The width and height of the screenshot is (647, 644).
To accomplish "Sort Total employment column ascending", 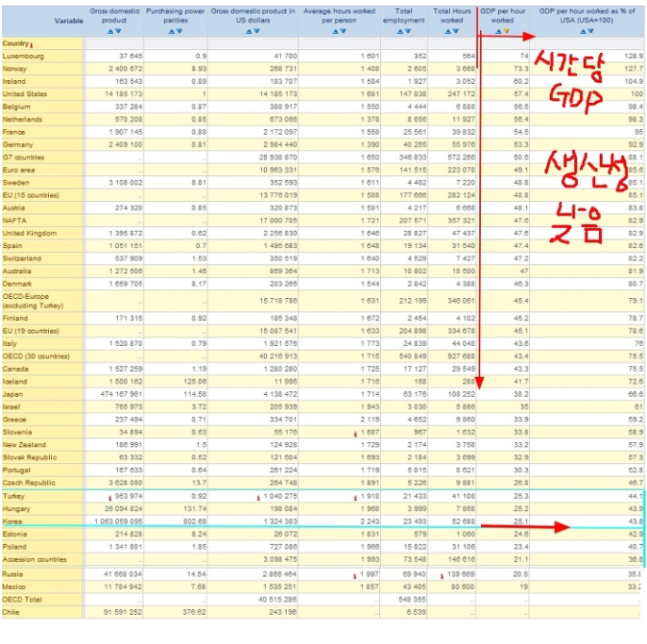I will tap(400, 31).
